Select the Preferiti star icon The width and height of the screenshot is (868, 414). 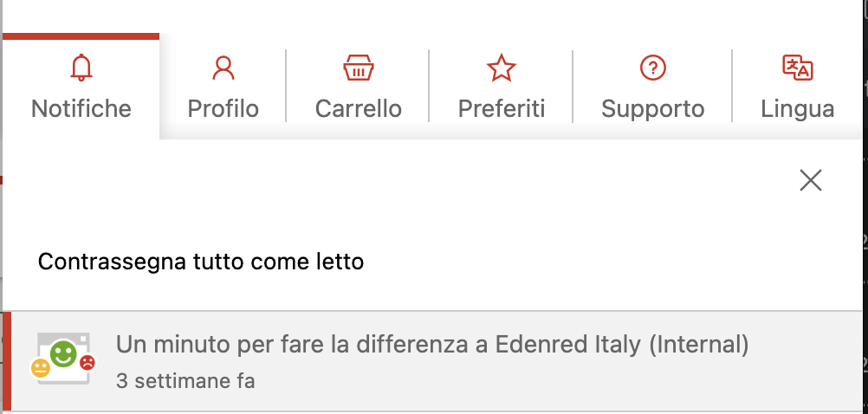click(501, 68)
